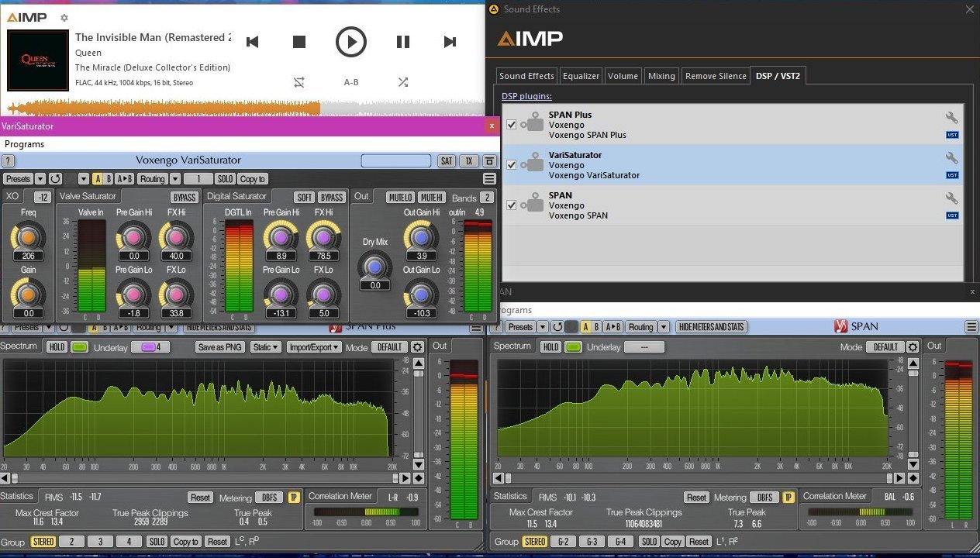Click Save as PNG in SPAN Plus
The width and height of the screenshot is (980, 558).
click(220, 347)
